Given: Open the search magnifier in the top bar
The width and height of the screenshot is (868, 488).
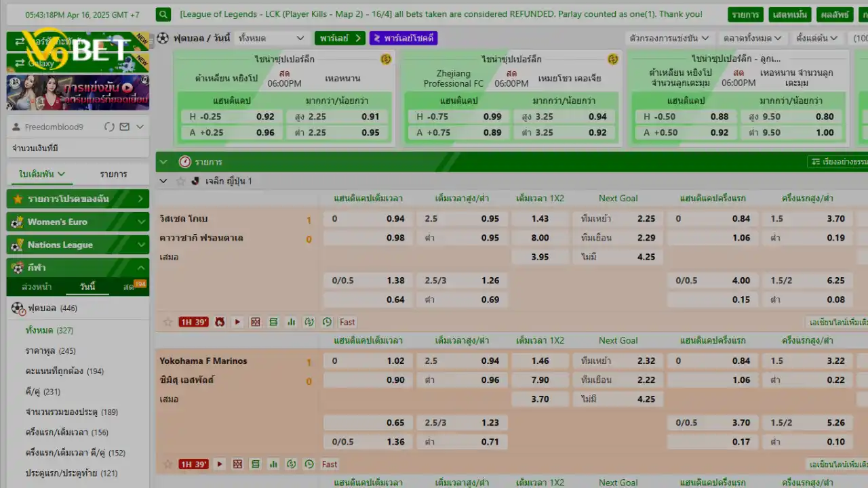Looking at the screenshot, I should coord(163,14).
